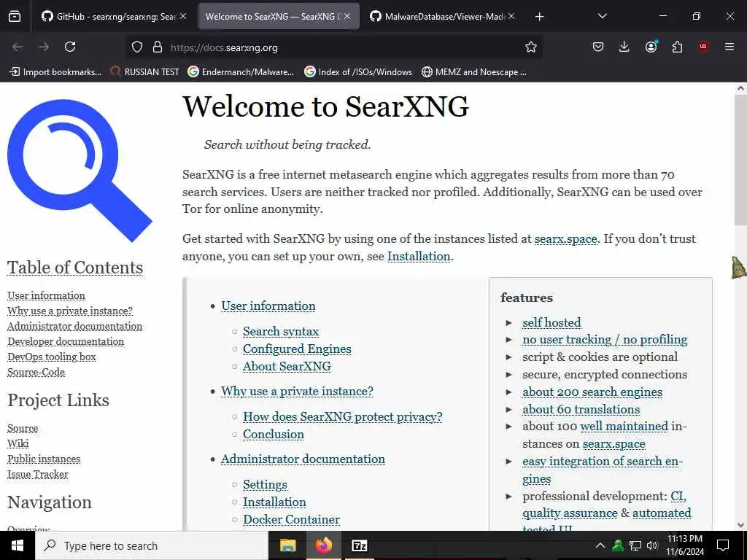This screenshot has height=560, width=747.
Task: Open DevOps tooling box sidebar link
Action: (52, 357)
